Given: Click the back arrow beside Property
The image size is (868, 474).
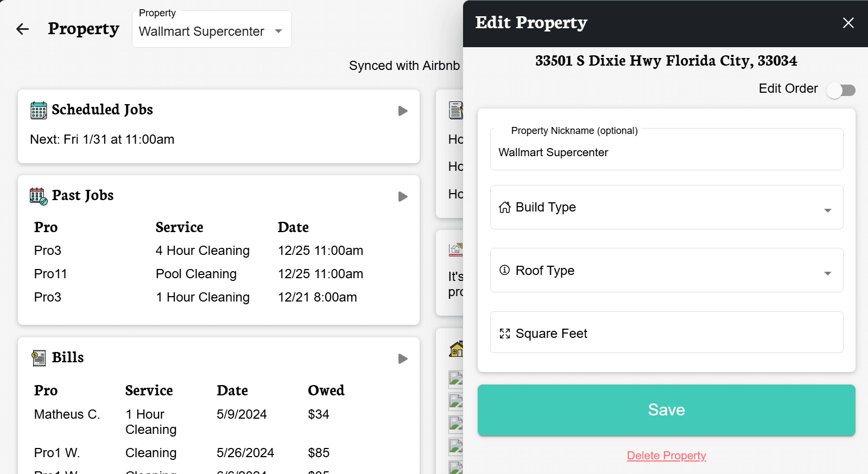Looking at the screenshot, I should (x=22, y=29).
